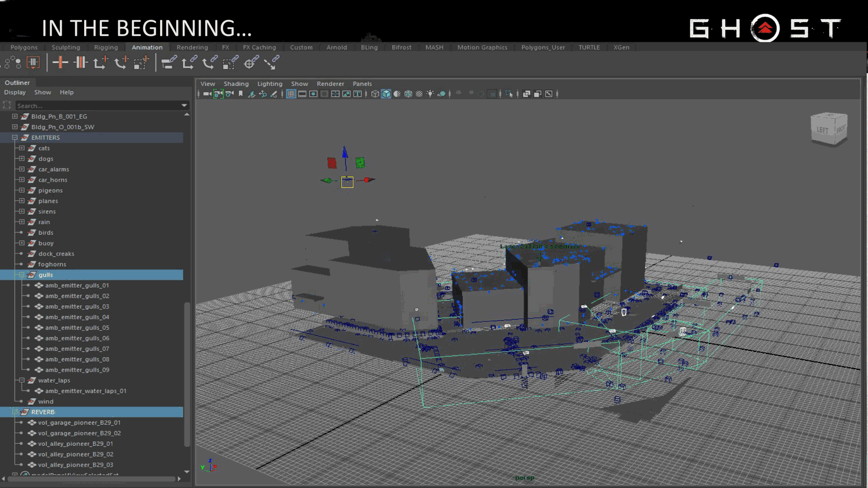Open the Outliner Display menu
The image size is (868, 488).
[x=15, y=93]
